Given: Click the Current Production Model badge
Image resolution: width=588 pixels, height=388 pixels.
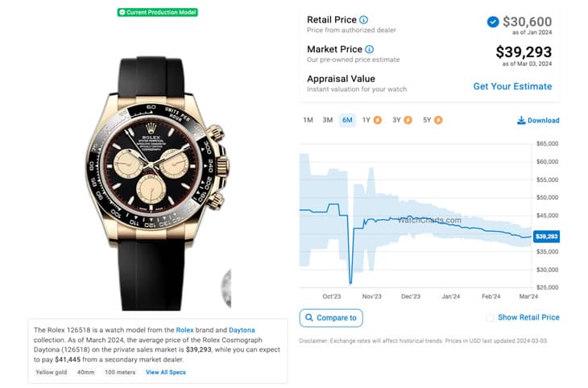Looking at the screenshot, I should 158,12.
